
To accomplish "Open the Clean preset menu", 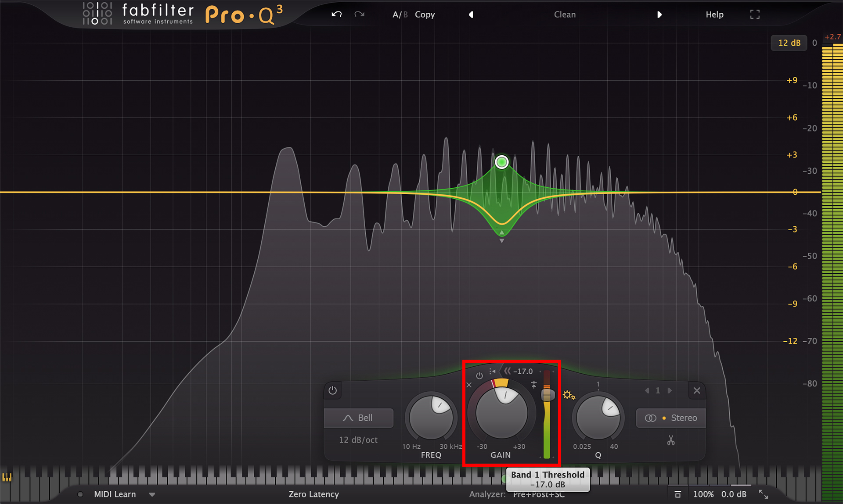I will [x=565, y=14].
